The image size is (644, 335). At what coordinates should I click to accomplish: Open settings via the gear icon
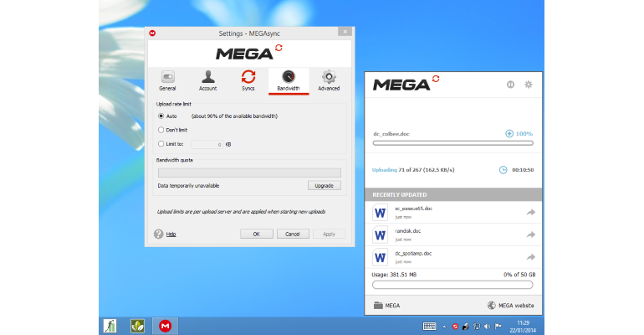click(529, 85)
